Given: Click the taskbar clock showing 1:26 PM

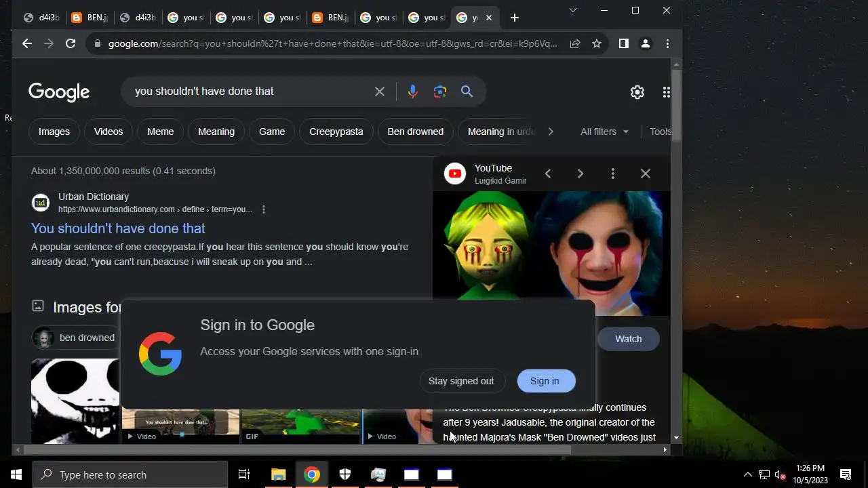Looking at the screenshot, I should pyautogui.click(x=810, y=474).
